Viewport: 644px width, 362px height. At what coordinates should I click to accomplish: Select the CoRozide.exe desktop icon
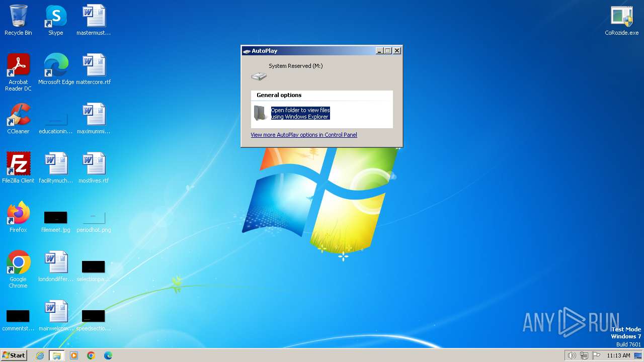click(x=622, y=20)
